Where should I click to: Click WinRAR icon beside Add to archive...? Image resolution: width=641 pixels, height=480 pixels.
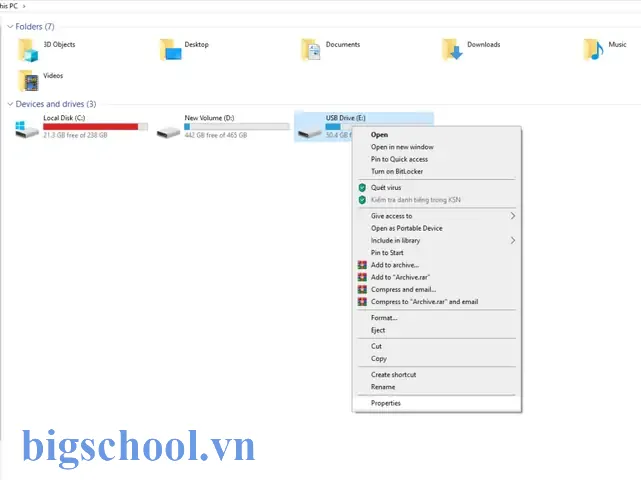[x=362, y=265]
